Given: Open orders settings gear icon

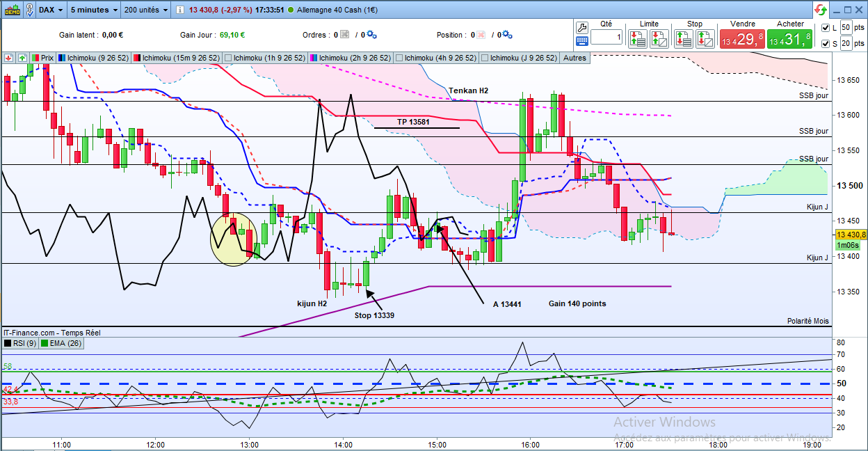Looking at the screenshot, I should pyautogui.click(x=371, y=35).
